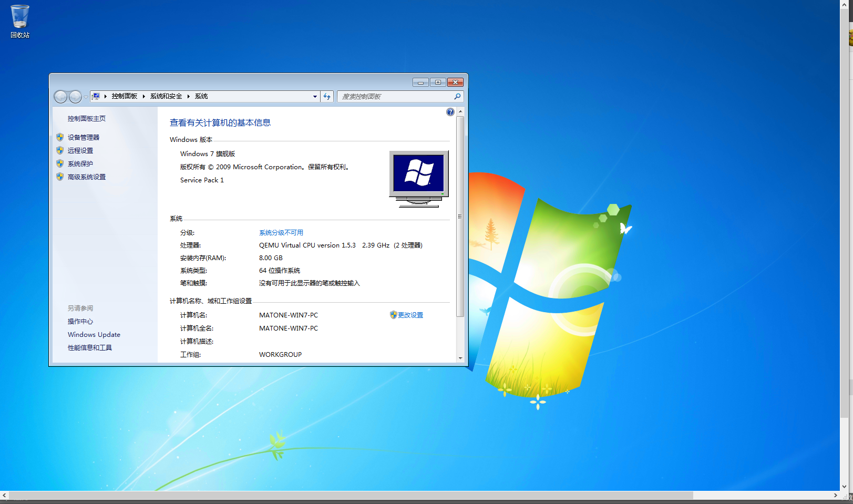Select 系统和安全 breadcrumb in address bar
853x504 pixels.
click(x=166, y=96)
